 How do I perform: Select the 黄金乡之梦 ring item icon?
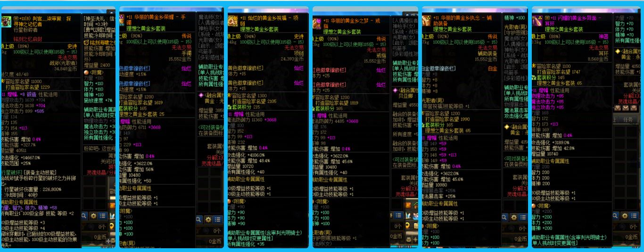317,23
